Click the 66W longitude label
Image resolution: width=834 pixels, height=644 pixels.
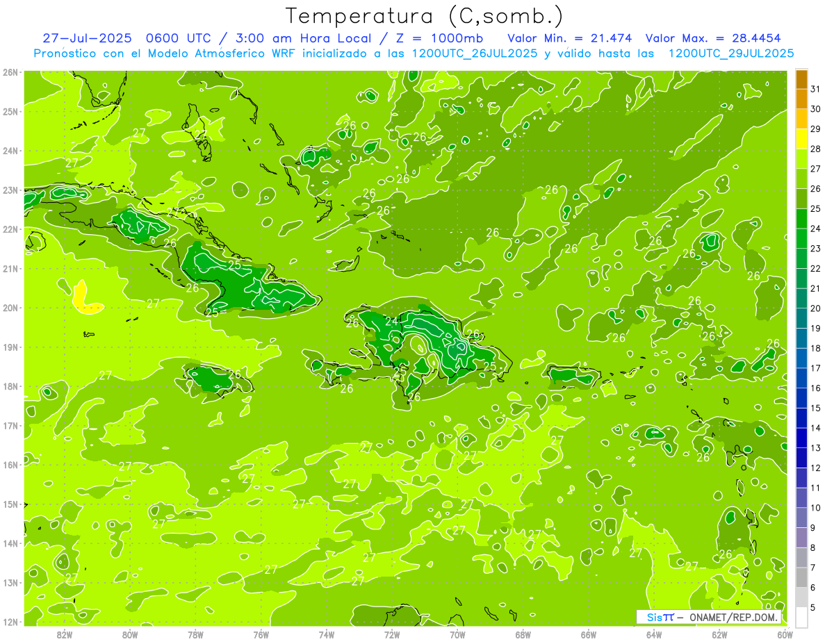589,634
